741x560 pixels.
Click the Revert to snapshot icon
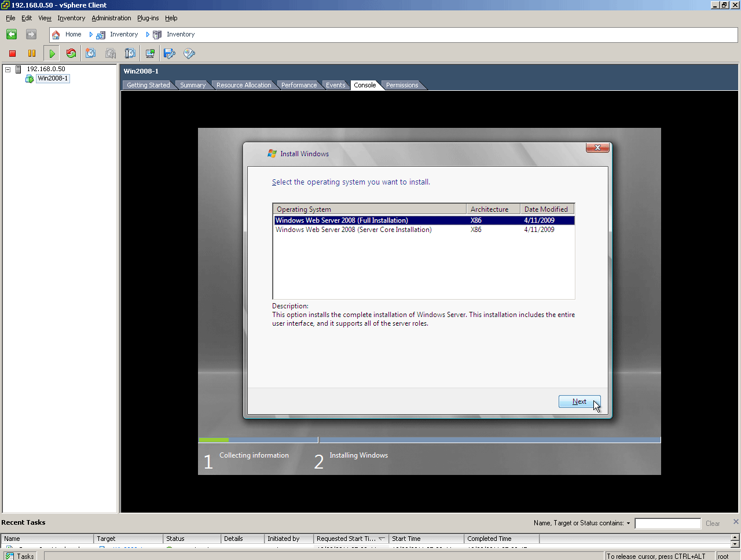tap(111, 53)
